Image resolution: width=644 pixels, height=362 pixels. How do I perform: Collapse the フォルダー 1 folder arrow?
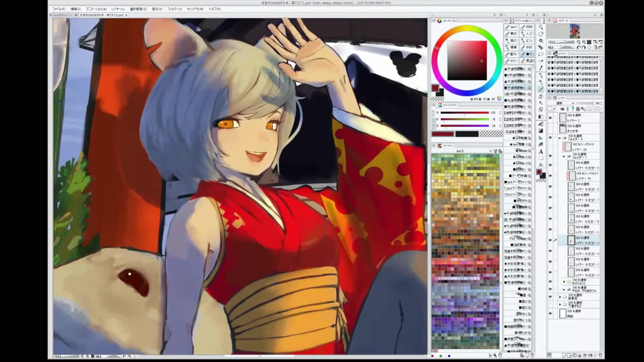[564, 156]
